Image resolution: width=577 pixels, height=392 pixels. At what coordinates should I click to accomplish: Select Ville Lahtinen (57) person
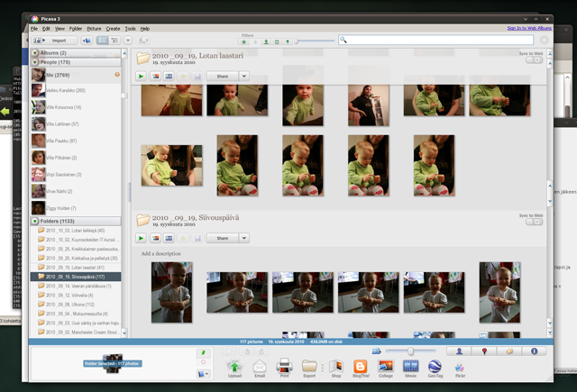pyautogui.click(x=76, y=124)
